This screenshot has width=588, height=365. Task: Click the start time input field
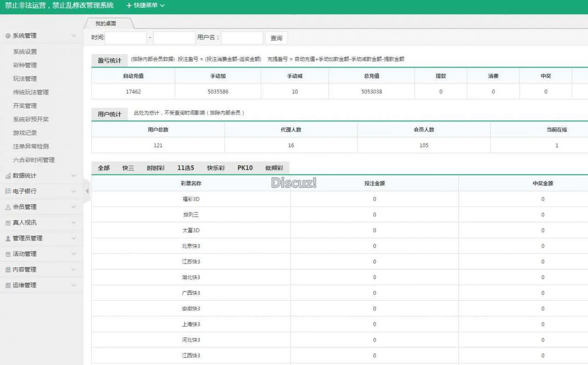click(126, 38)
